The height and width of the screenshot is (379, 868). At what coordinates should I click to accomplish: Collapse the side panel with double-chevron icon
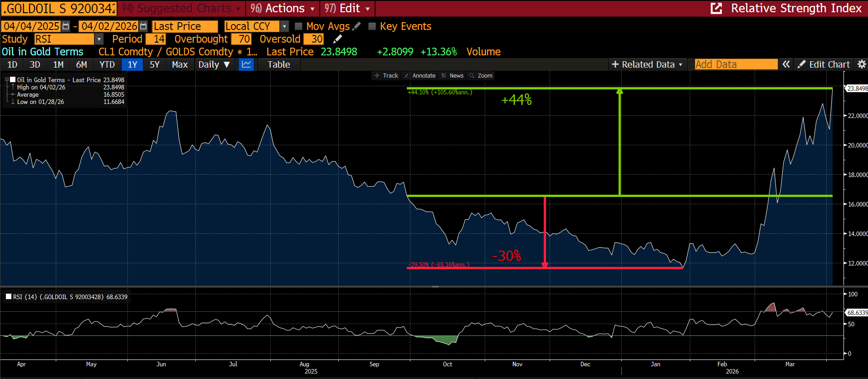pos(786,64)
